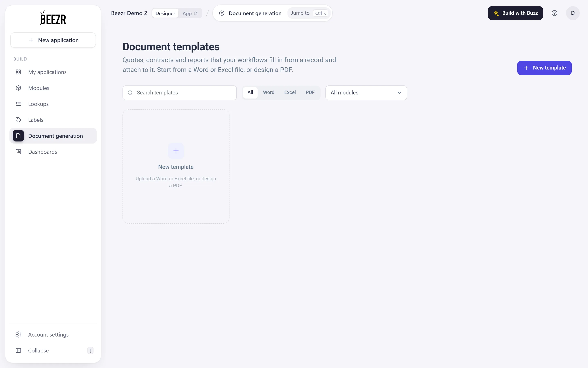
Task: Open the All modules dropdown
Action: pos(366,93)
